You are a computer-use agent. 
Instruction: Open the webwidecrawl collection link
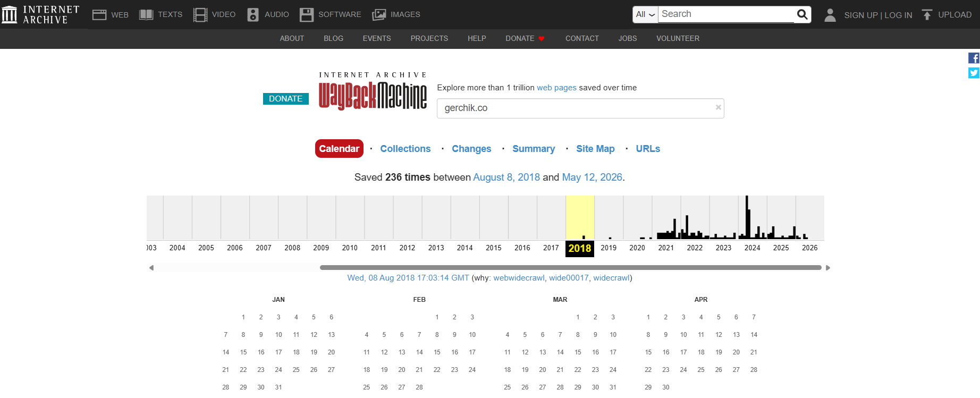tap(519, 278)
